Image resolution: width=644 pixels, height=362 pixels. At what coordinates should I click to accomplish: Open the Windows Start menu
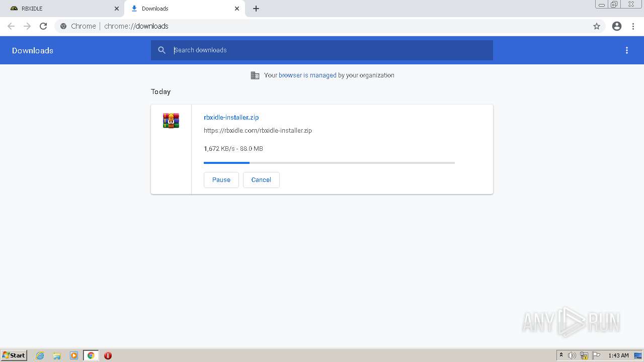(14, 355)
